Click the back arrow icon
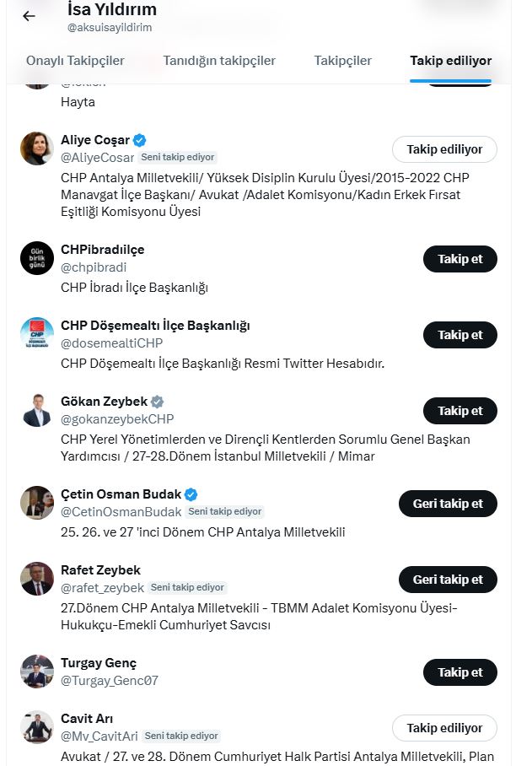Screen dimensions: 532x766 (x=29, y=16)
